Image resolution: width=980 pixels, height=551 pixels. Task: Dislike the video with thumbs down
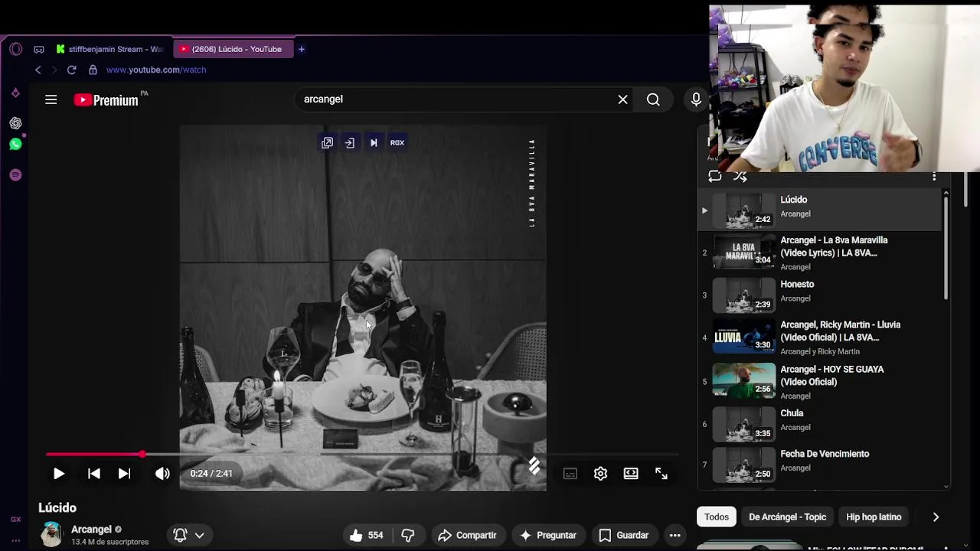[x=408, y=536]
